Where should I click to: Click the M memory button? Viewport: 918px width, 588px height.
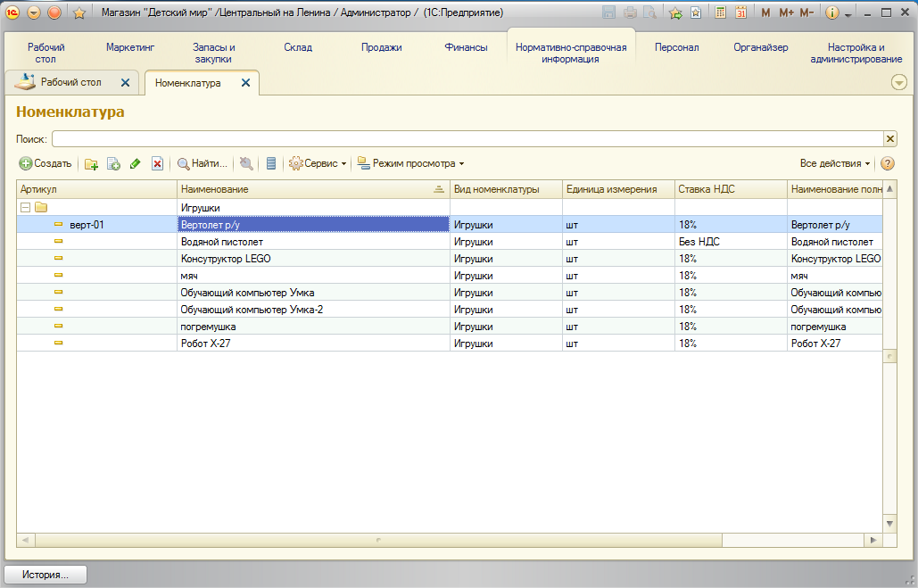(x=765, y=12)
